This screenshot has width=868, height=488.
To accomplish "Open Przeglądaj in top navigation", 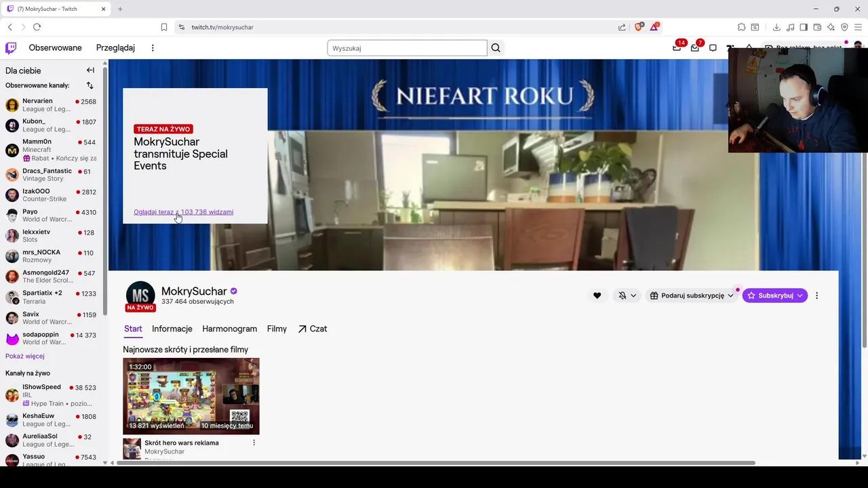I will pos(115,48).
